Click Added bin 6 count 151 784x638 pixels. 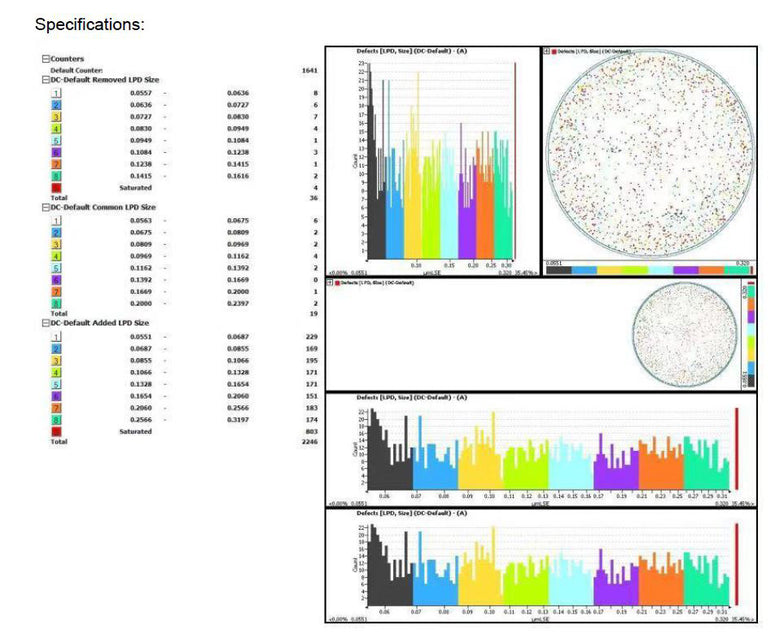[x=312, y=396]
